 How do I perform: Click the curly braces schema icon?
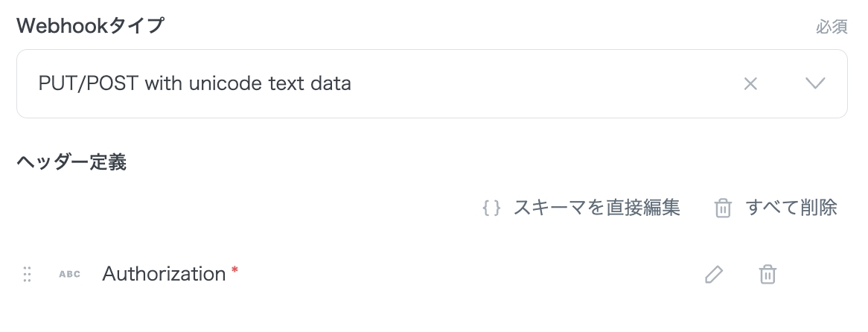tap(491, 208)
